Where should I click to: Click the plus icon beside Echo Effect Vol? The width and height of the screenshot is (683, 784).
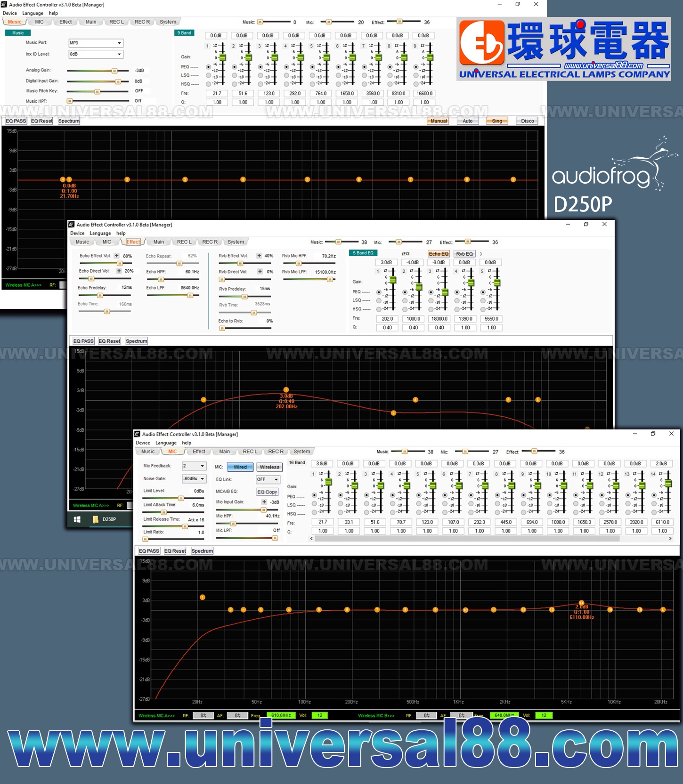[x=117, y=256]
